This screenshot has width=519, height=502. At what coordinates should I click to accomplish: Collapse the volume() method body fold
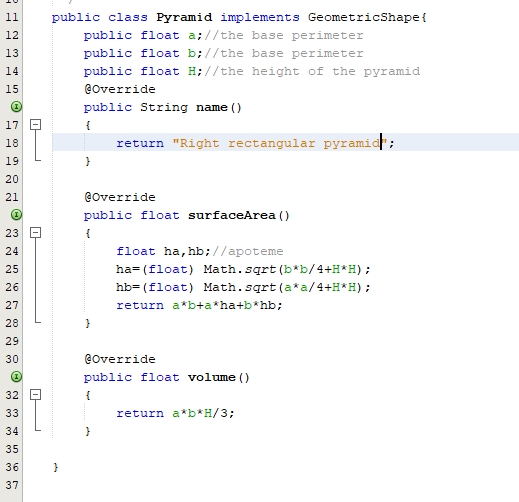[x=35, y=395]
